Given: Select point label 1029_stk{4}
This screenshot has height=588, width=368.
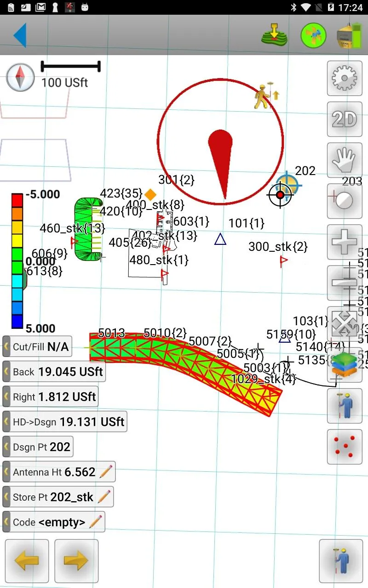Looking at the screenshot, I should (263, 379).
